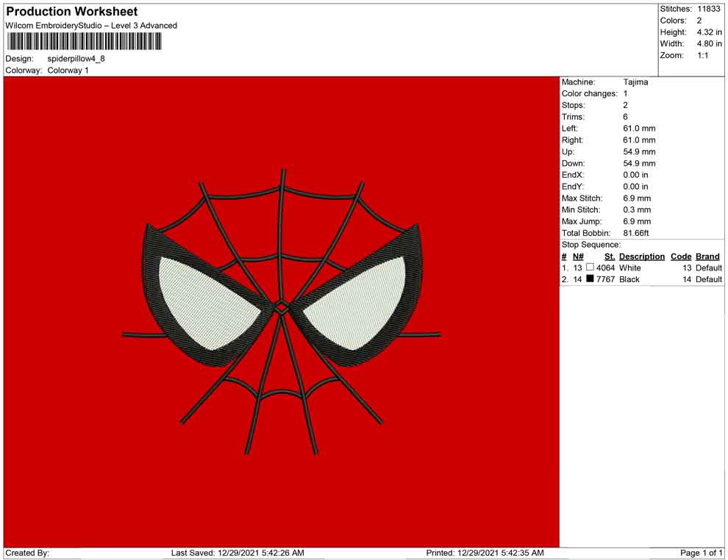Click the barcode under the worksheet title
Screen dimensions: 728x560
(x=84, y=41)
